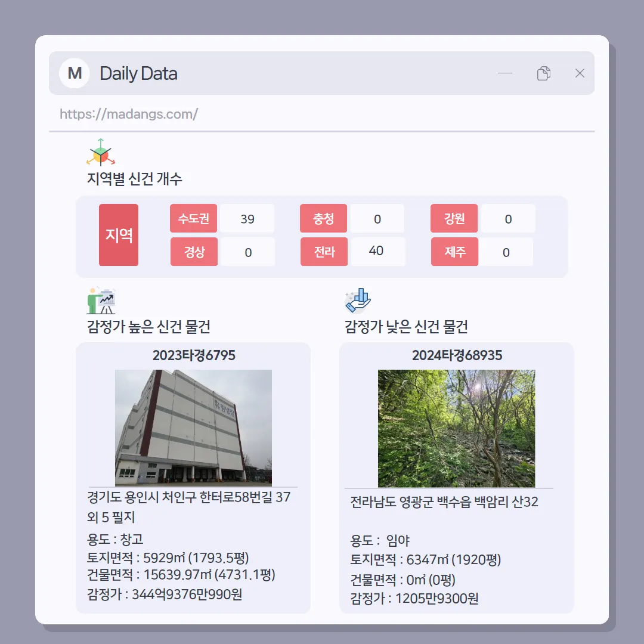Screen dimensions: 644x644
Task: Close the Daily Data window
Action: click(x=580, y=73)
